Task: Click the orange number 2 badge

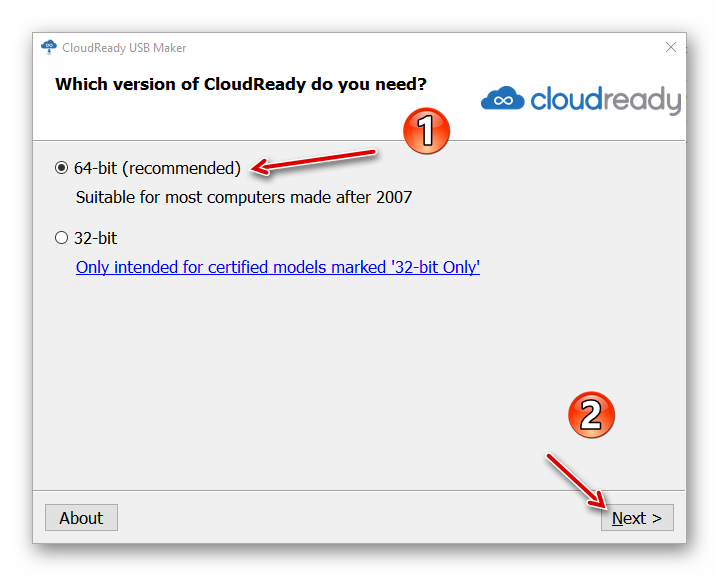Action: pos(591,414)
